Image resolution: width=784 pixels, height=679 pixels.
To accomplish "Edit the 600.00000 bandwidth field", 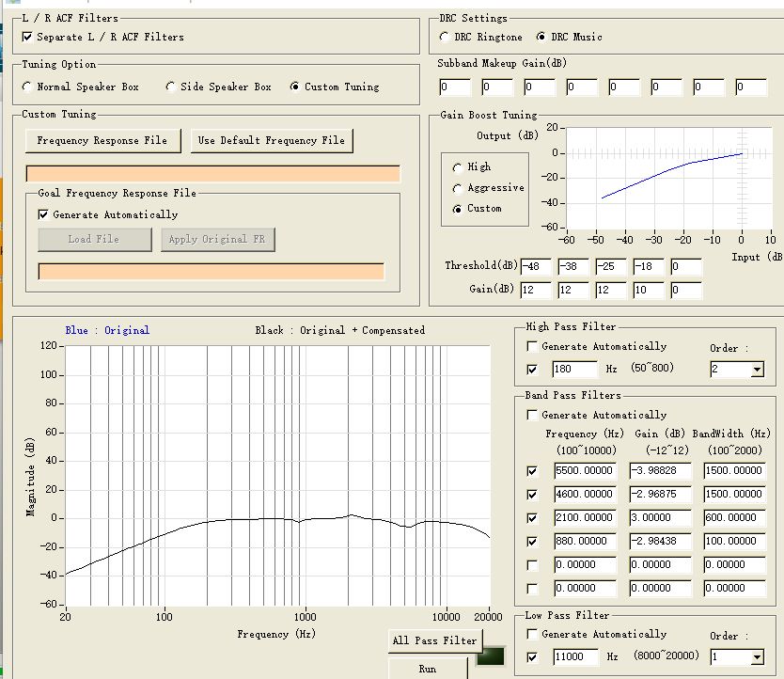I will click(x=734, y=517).
